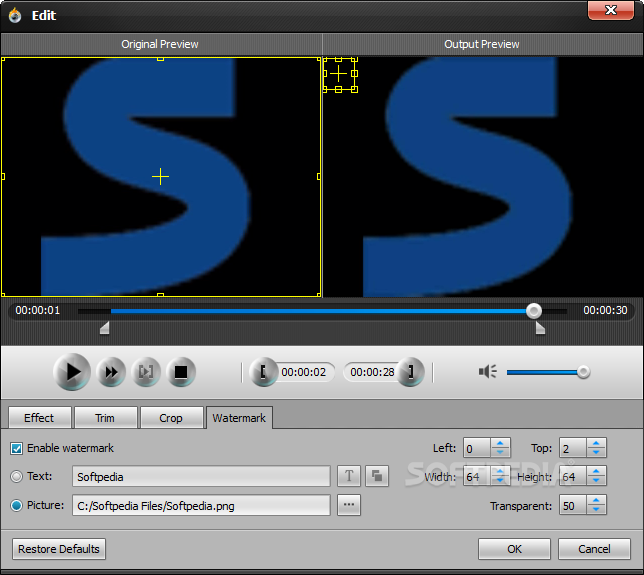Click the trim end marker below timeline
The height and width of the screenshot is (575, 644).
click(540, 328)
